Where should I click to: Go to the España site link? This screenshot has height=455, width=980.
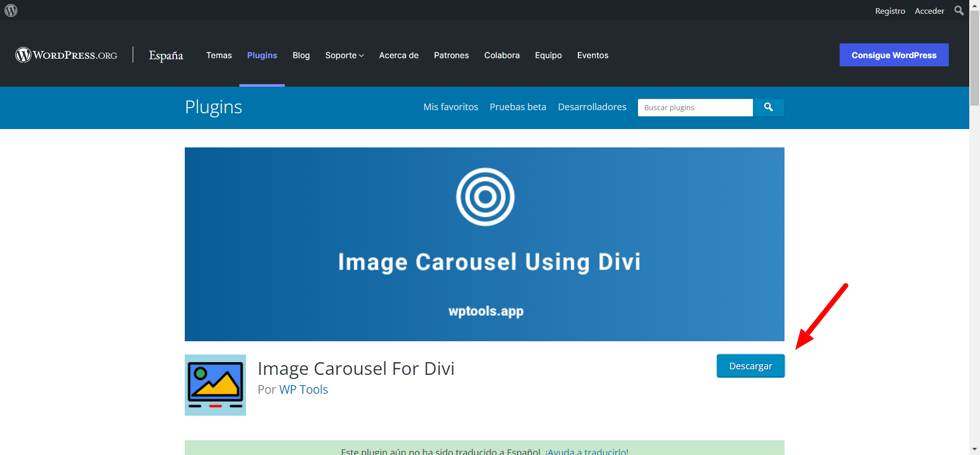click(166, 55)
